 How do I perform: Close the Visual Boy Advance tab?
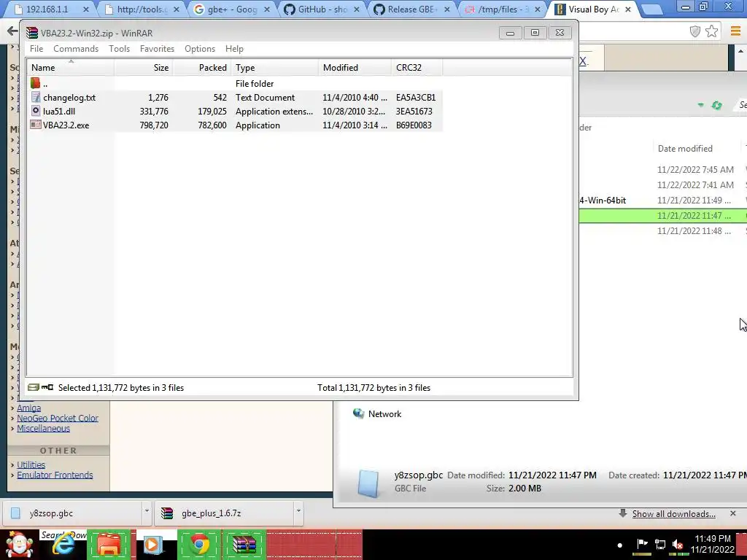pyautogui.click(x=628, y=9)
